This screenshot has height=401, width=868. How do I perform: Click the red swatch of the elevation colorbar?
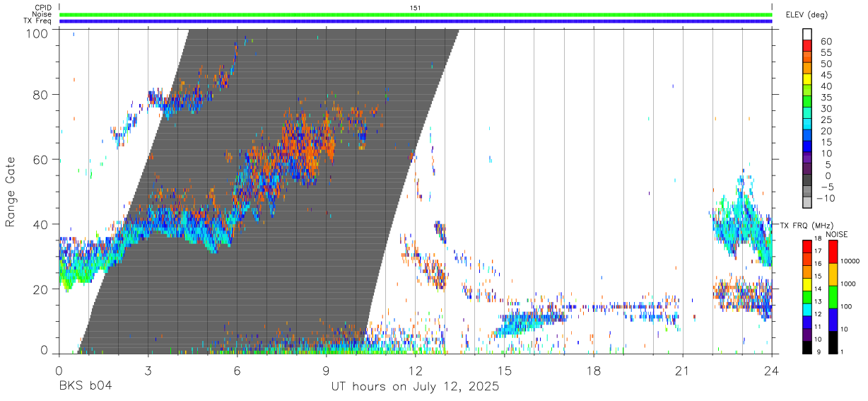click(807, 45)
